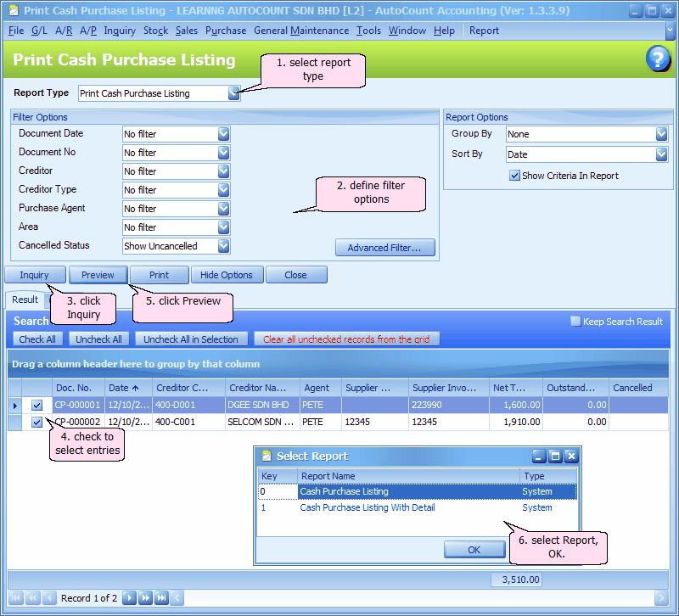This screenshot has height=616, width=679.
Task: Toggle Show Criteria In Report checkbox
Action: (x=514, y=176)
